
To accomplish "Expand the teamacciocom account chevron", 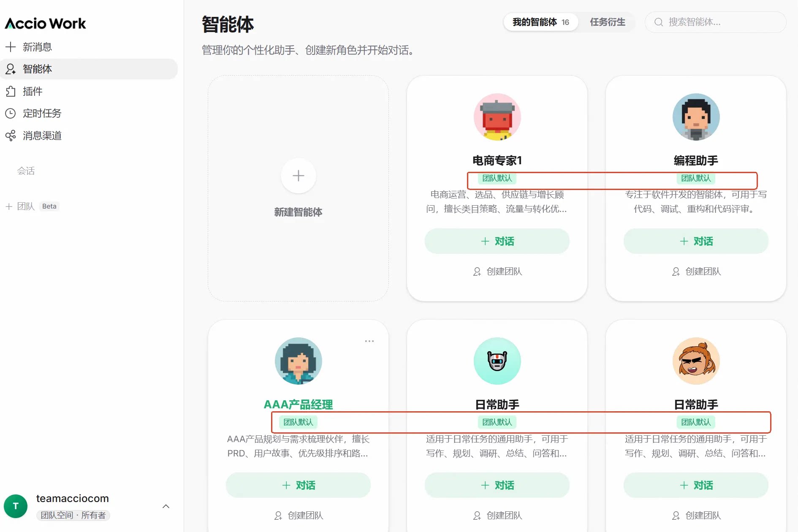I will [x=166, y=506].
